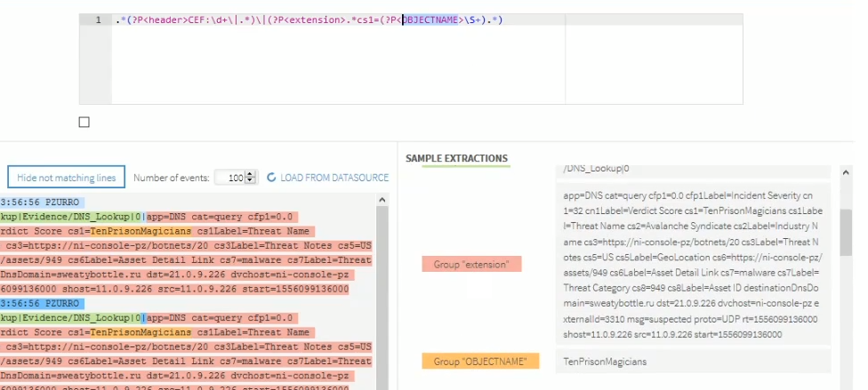
Task: Click the line number 1 in editor gutter
Action: [99, 20]
